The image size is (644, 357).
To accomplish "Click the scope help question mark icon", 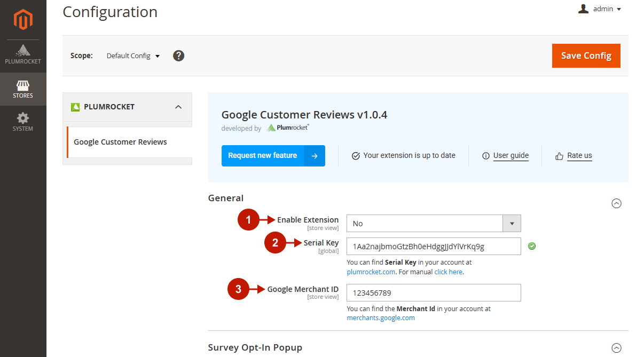I will coord(179,55).
